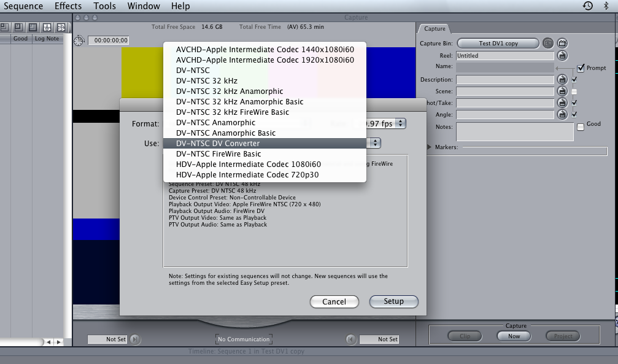Click the clock icon beside the timecode field

tap(79, 41)
